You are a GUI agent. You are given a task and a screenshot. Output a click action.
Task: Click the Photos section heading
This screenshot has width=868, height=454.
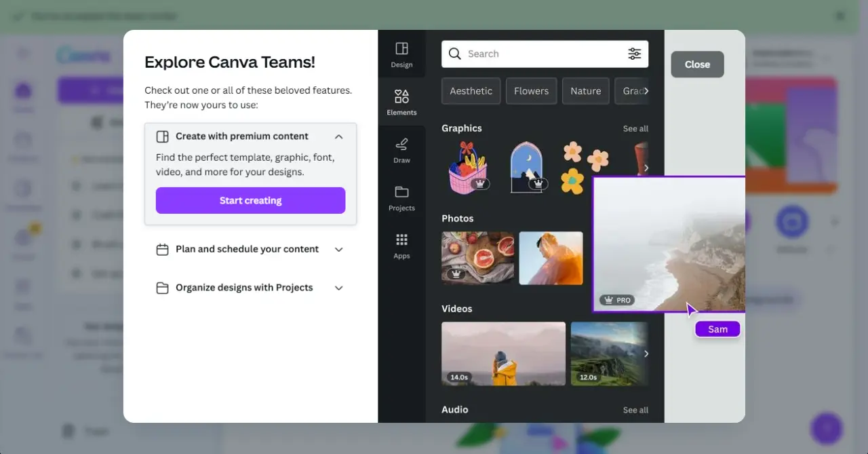pos(457,219)
